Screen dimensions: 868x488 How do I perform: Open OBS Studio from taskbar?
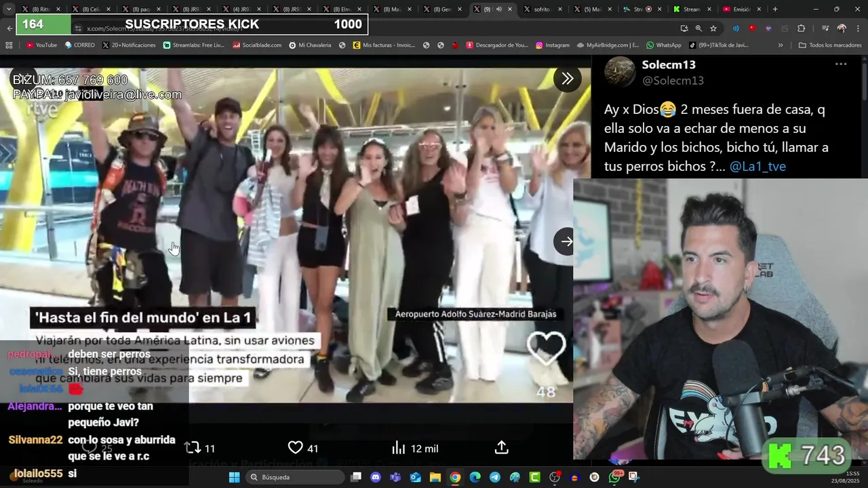[x=555, y=477]
